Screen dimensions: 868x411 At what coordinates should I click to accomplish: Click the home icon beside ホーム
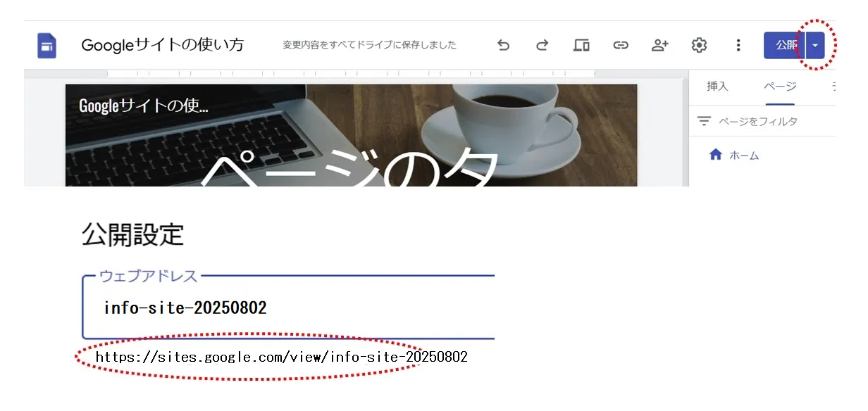coord(715,155)
